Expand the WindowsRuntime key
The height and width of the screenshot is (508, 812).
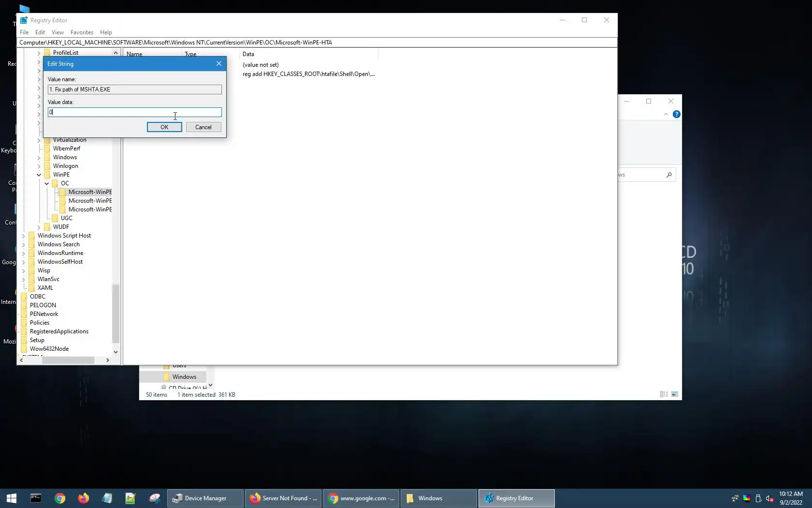point(24,253)
